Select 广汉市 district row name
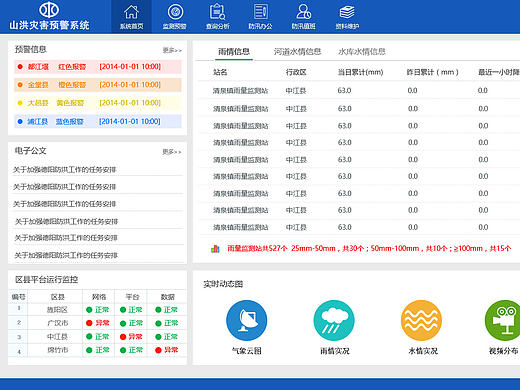Viewport: 520px width, 390px height. click(x=57, y=323)
